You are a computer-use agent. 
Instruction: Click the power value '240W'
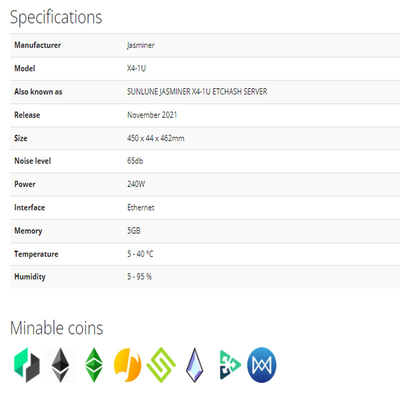[136, 184]
